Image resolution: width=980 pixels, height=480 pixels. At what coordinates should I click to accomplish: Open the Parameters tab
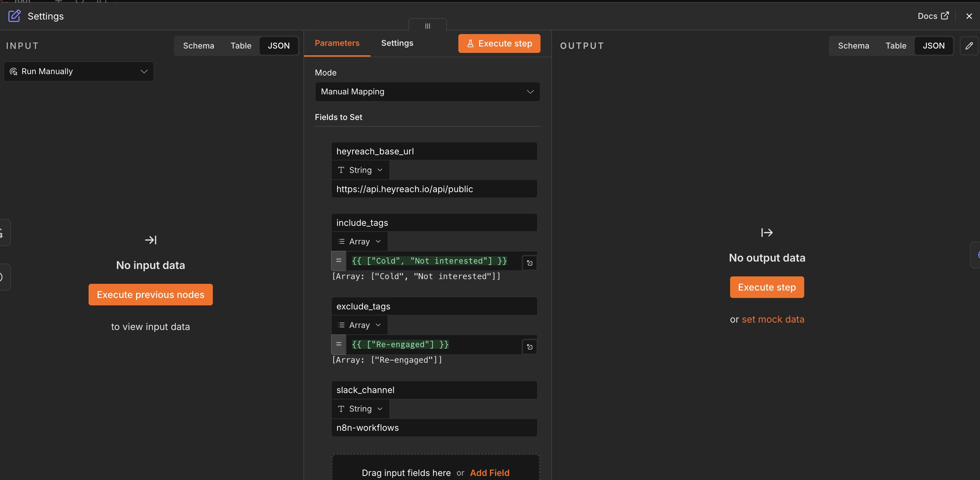click(x=337, y=43)
